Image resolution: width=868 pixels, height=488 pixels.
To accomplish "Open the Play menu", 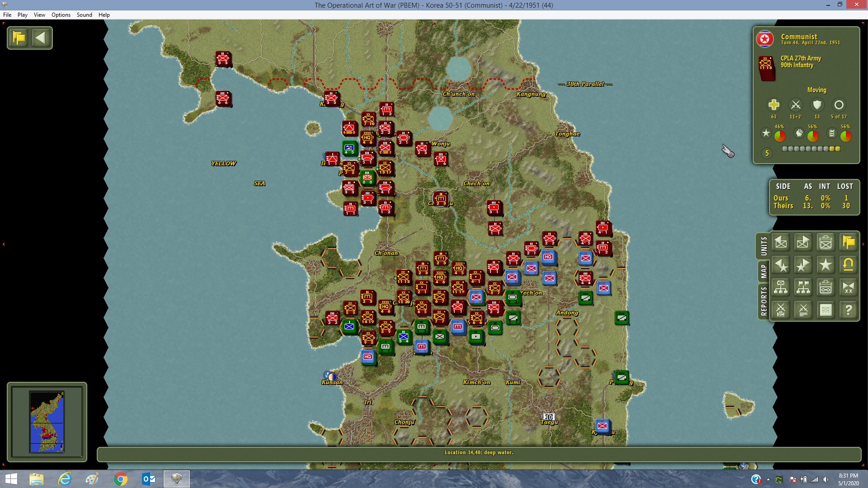I will [x=23, y=15].
